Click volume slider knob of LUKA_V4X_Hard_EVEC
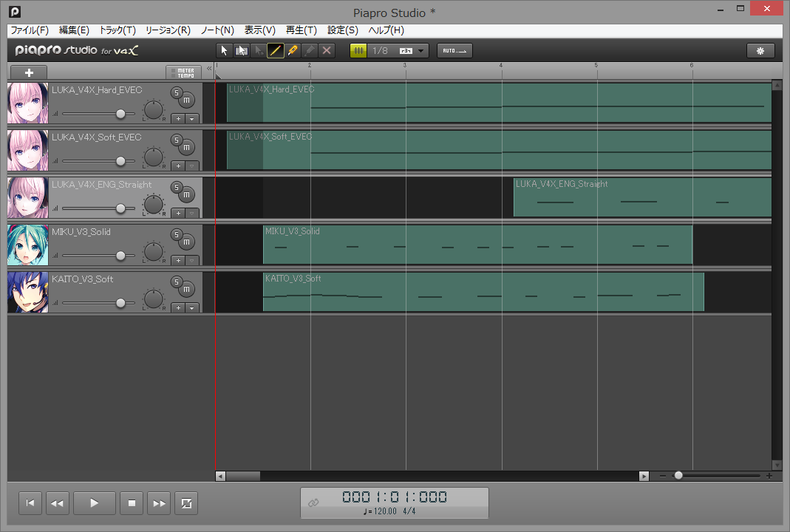This screenshot has width=790, height=532. [x=120, y=114]
